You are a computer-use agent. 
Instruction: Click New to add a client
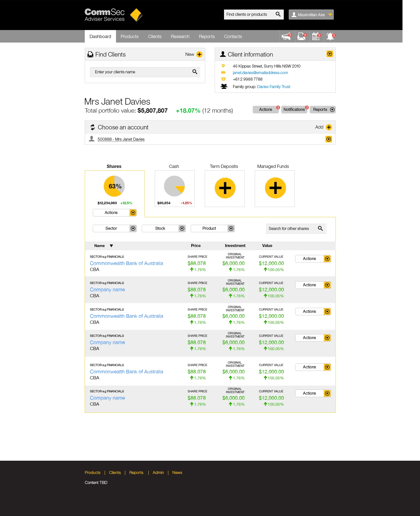click(x=199, y=54)
